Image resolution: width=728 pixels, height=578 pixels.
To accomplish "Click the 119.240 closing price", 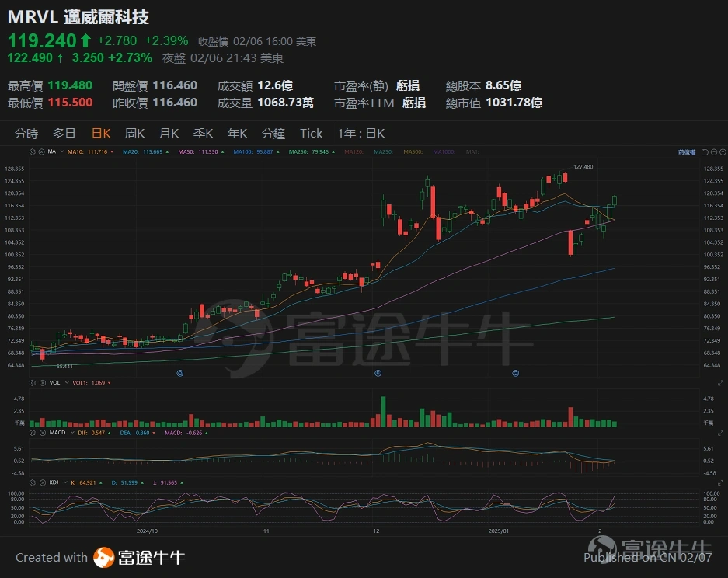I will point(42,41).
